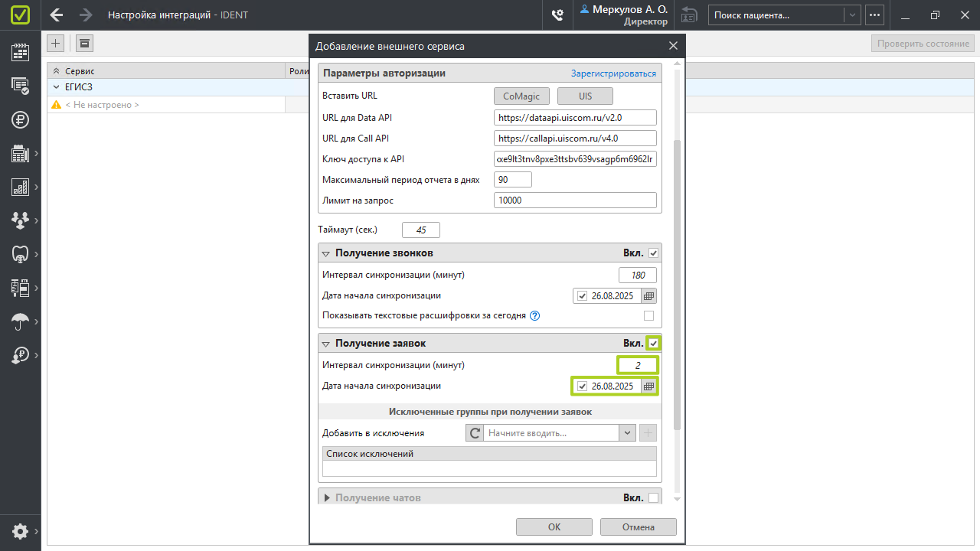Open the salary person-ruble sidebar icon
Screen dimensions: 980x551
(20, 355)
